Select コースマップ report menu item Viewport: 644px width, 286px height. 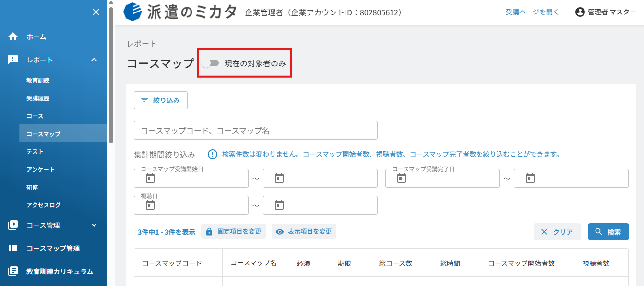[63, 134]
